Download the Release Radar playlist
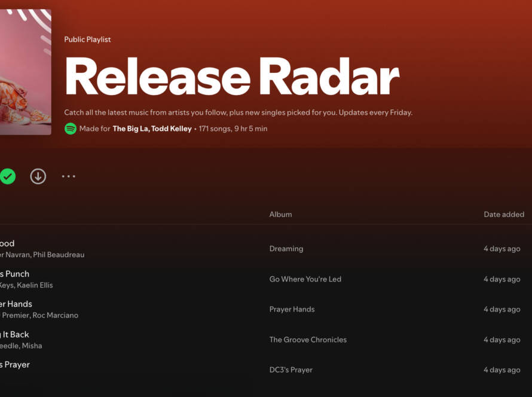The height and width of the screenshot is (397, 532). pos(38,176)
